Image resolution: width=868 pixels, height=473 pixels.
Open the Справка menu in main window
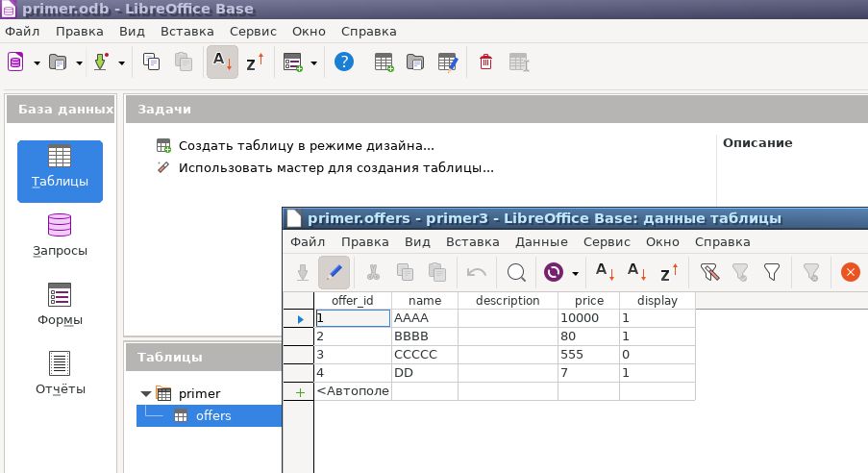(x=369, y=32)
